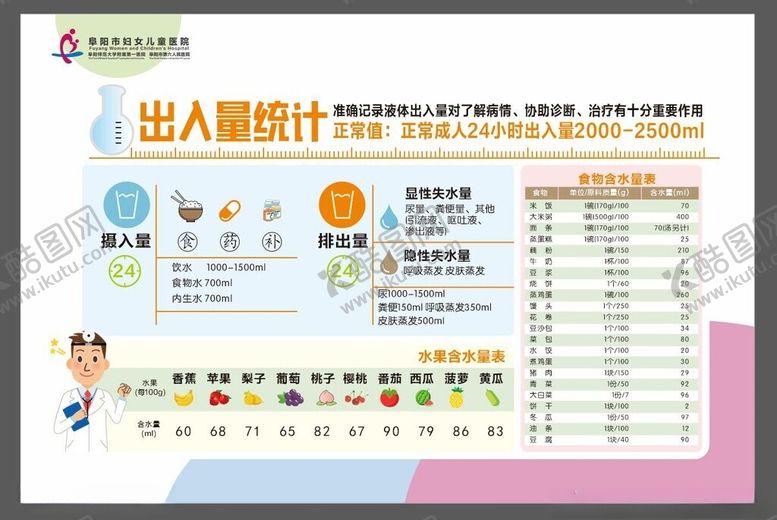Click the rice bowl with chopsticks icon
Screen dimensions: 777x520
pos(188,206)
